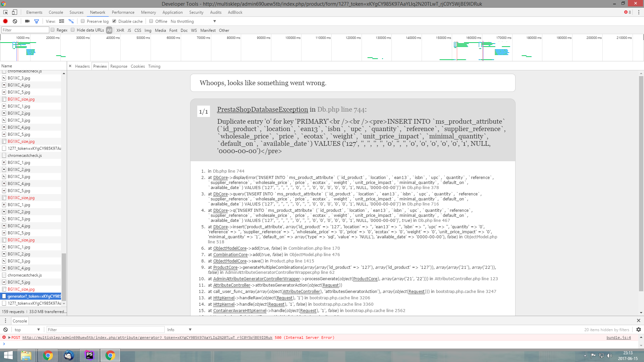Open the Response tab of request

[x=119, y=66]
